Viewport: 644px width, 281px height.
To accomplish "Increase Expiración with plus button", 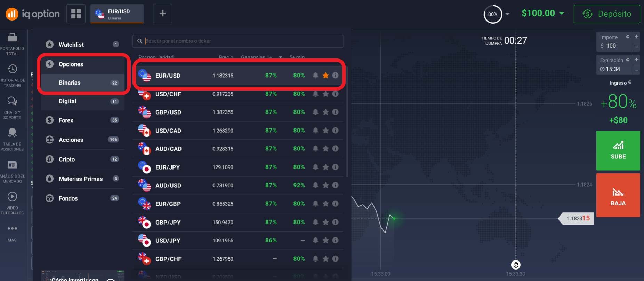I will [636, 60].
